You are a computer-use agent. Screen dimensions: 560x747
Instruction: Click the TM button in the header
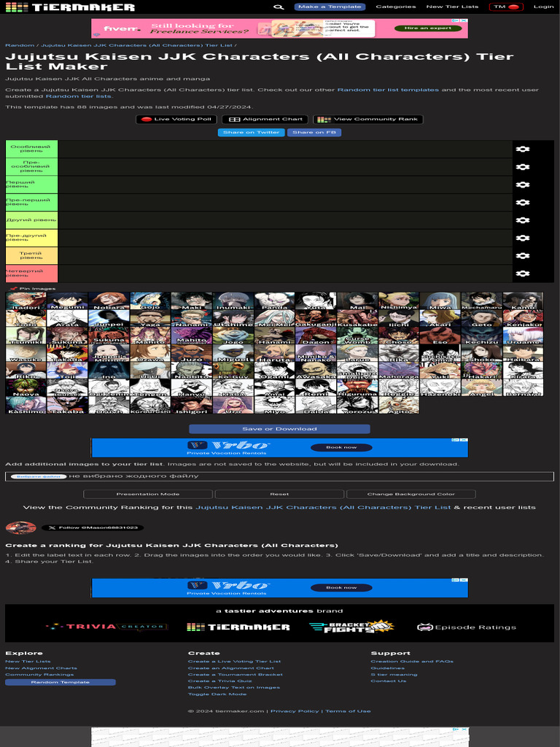click(506, 7)
